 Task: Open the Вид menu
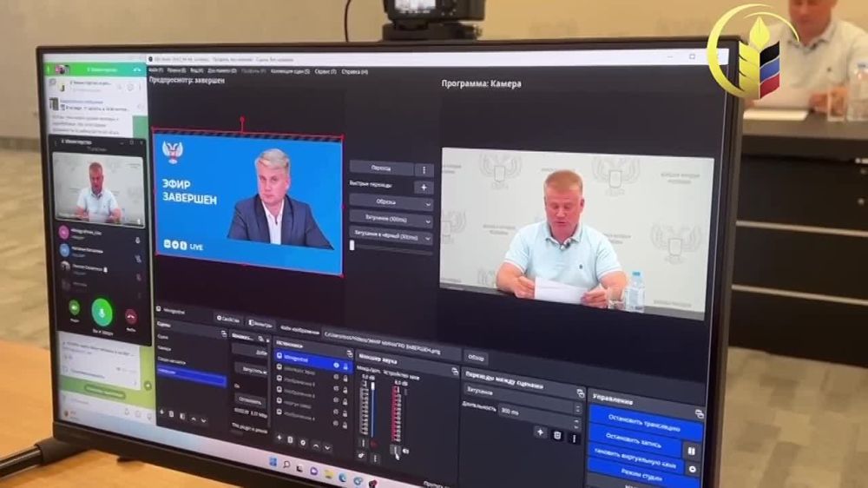tap(196, 71)
